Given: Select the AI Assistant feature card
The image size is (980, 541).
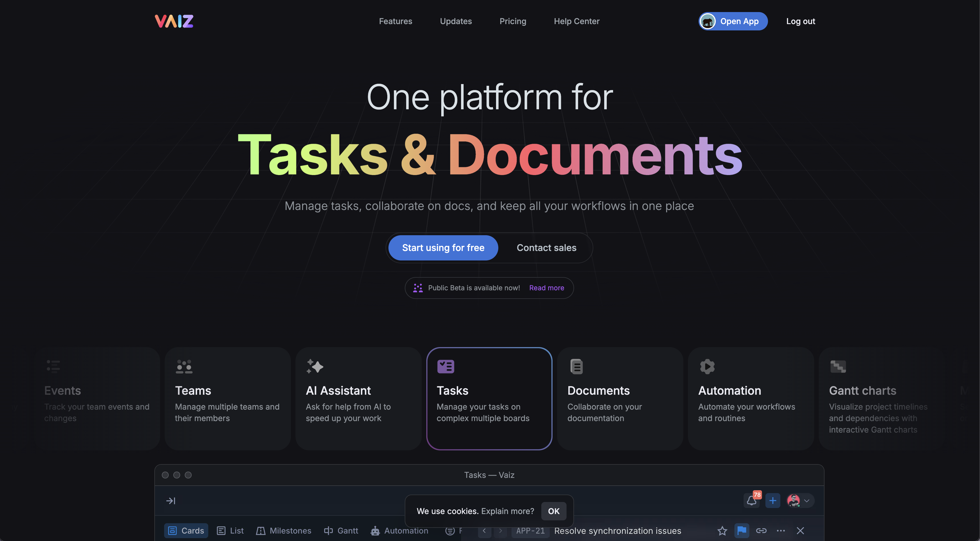Looking at the screenshot, I should point(358,398).
